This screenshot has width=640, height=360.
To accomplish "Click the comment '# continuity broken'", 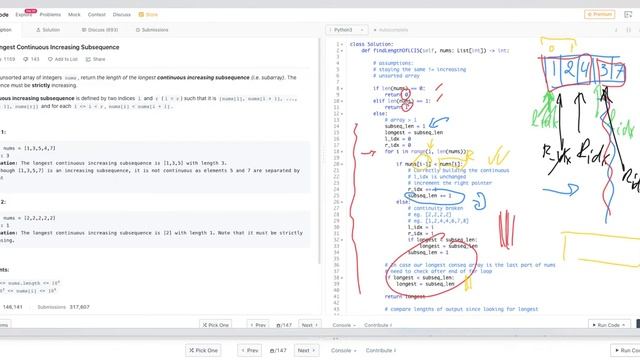I will pyautogui.click(x=435, y=208).
